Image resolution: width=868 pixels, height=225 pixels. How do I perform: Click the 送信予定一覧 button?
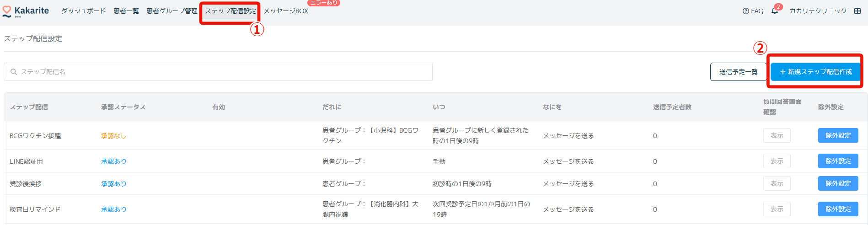tap(738, 72)
